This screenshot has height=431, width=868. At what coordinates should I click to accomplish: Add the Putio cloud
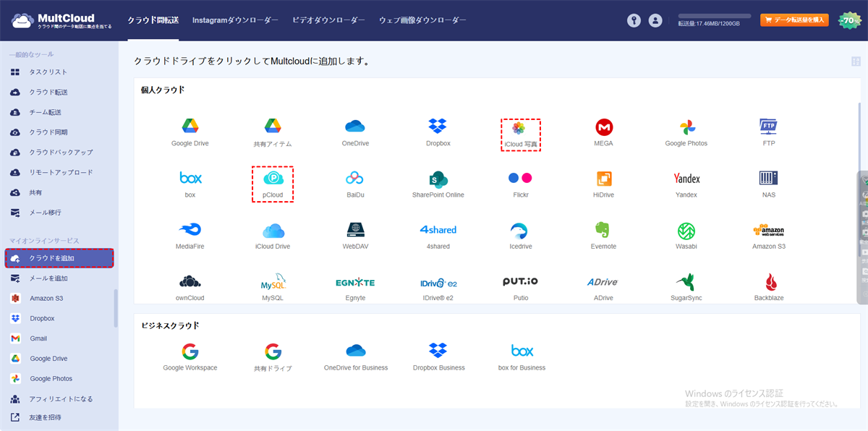(520, 281)
